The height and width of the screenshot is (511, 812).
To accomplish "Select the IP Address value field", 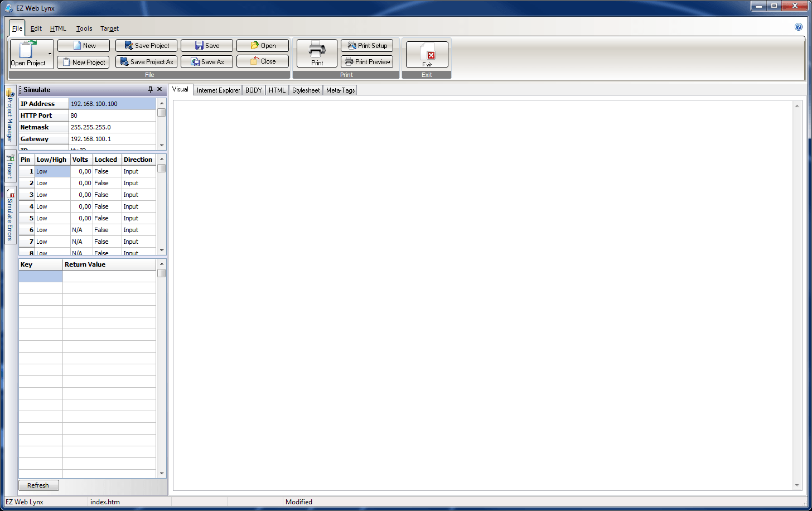I will click(112, 104).
